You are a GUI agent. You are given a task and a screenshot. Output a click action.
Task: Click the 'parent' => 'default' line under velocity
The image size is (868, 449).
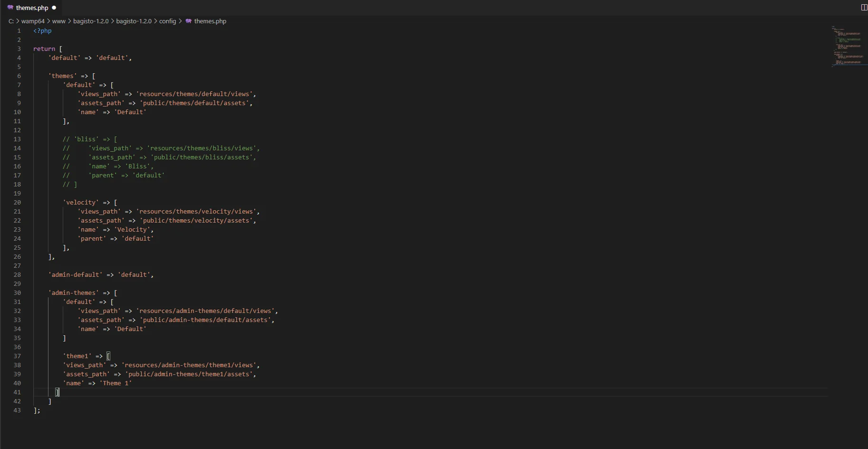116,239
